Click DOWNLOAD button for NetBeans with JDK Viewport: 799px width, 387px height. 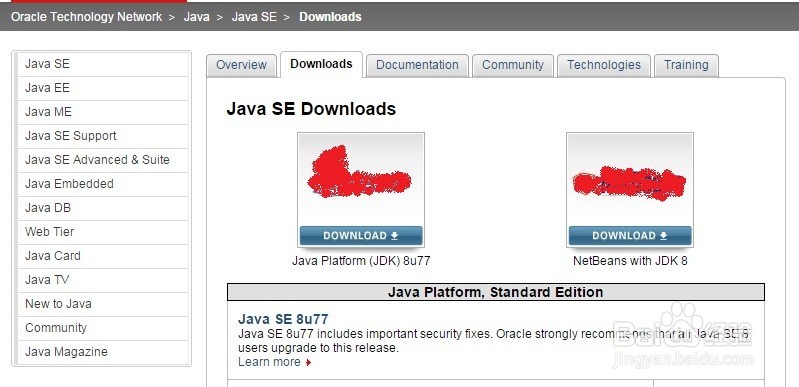pyautogui.click(x=630, y=236)
